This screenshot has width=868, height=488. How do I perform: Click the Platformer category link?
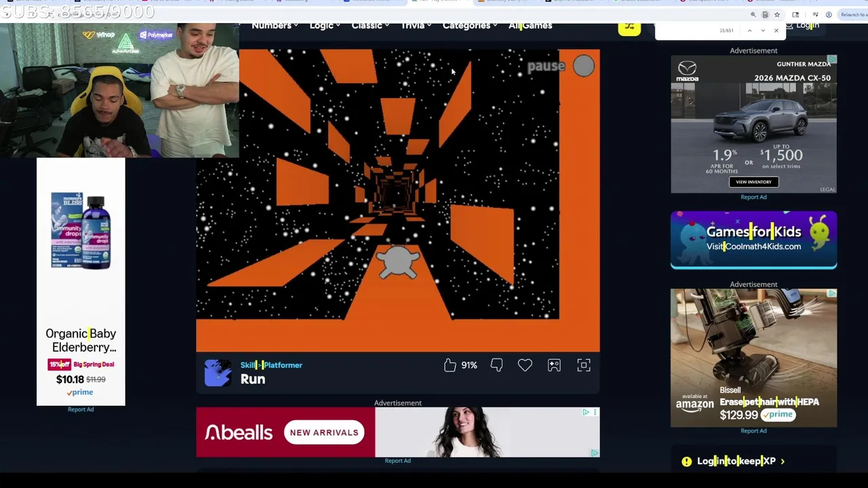point(282,365)
